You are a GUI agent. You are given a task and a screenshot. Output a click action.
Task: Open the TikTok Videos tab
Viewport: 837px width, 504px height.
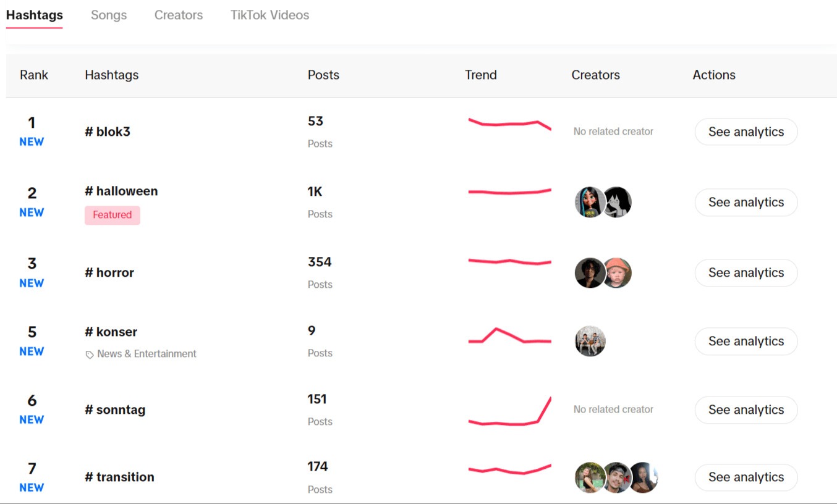(x=270, y=15)
